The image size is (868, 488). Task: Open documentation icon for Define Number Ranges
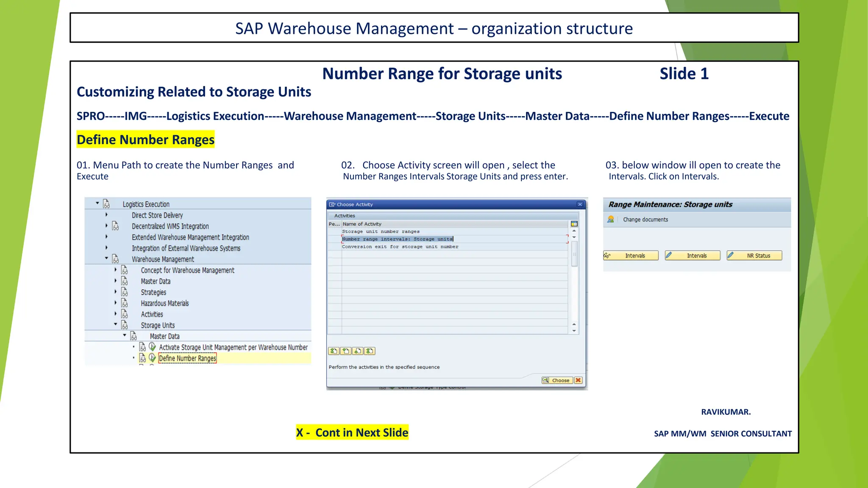tap(143, 358)
